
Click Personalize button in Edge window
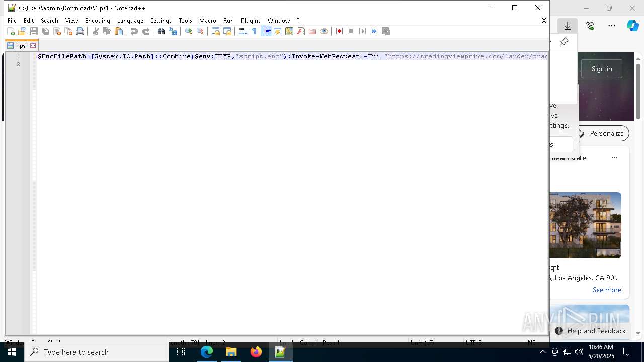(x=601, y=133)
